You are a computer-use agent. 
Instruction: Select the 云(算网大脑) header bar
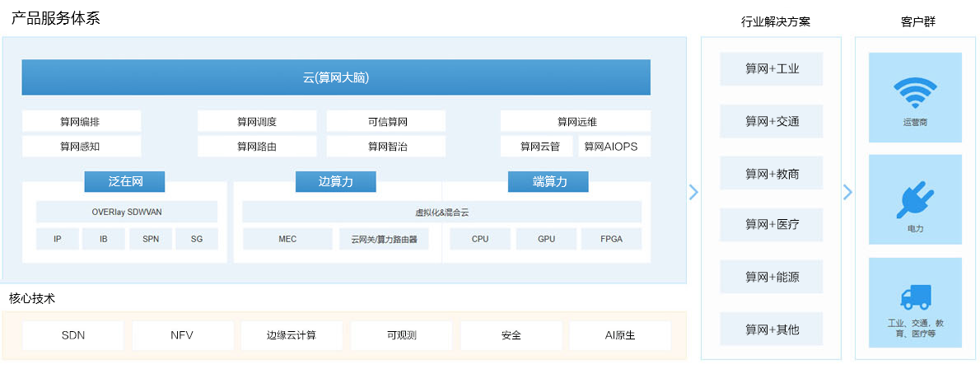pyautogui.click(x=336, y=77)
